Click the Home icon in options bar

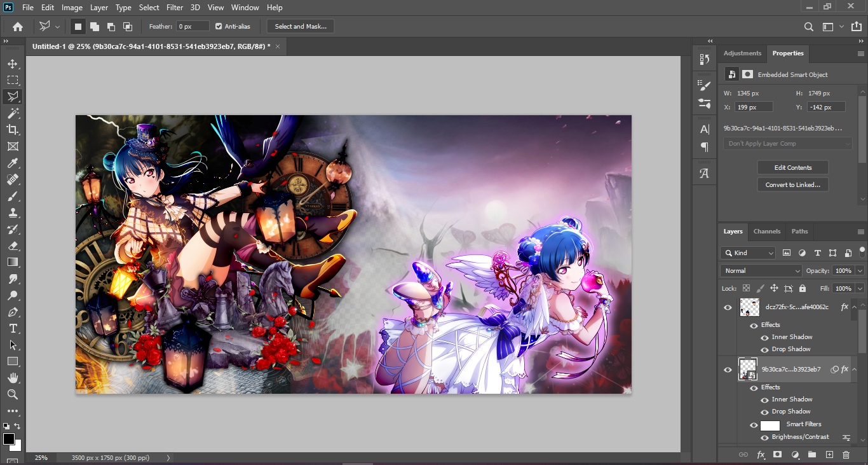pyautogui.click(x=18, y=27)
